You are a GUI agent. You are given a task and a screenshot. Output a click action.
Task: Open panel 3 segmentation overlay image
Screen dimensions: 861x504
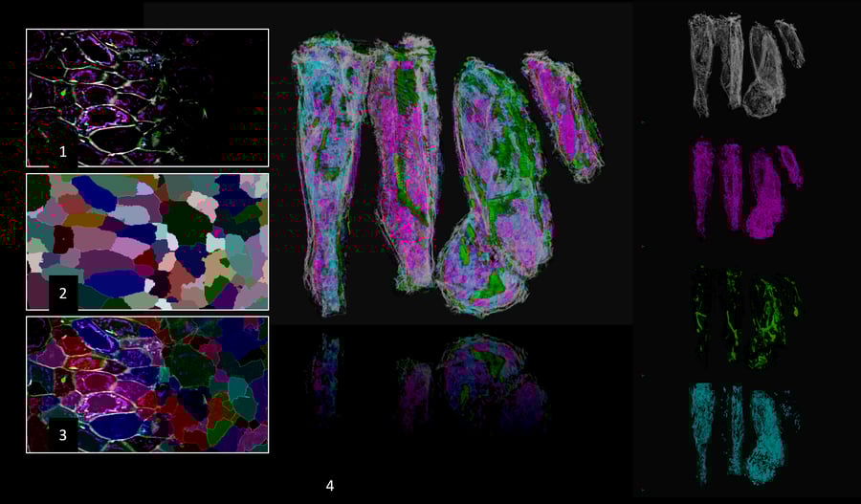pos(147,384)
